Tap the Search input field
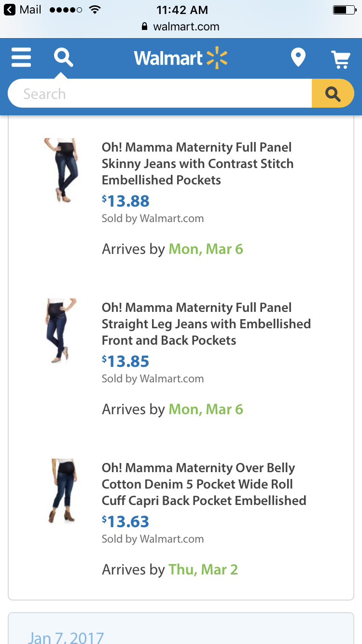Image resolution: width=362 pixels, height=644 pixels. tap(159, 94)
